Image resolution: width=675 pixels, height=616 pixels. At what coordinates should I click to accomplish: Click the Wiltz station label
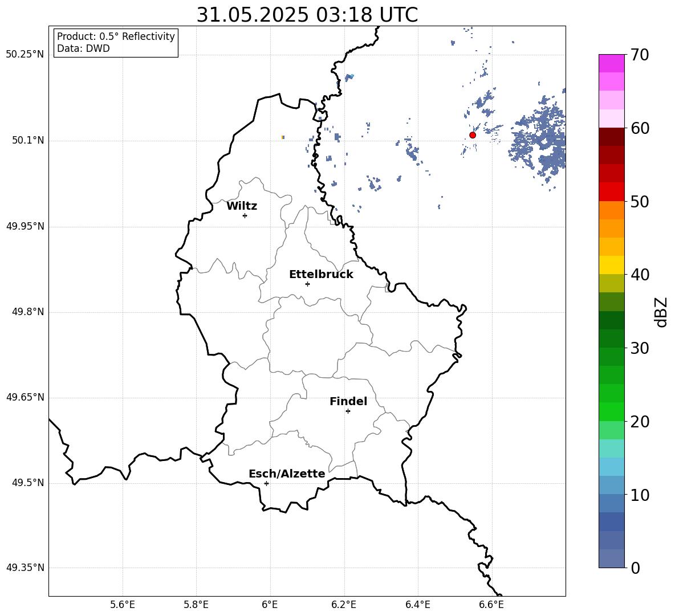coord(242,206)
